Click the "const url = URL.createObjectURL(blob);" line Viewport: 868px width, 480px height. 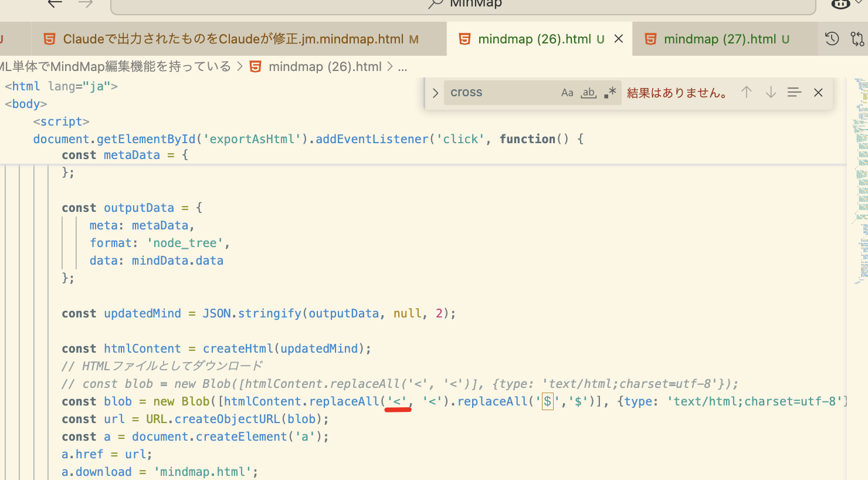tap(195, 419)
